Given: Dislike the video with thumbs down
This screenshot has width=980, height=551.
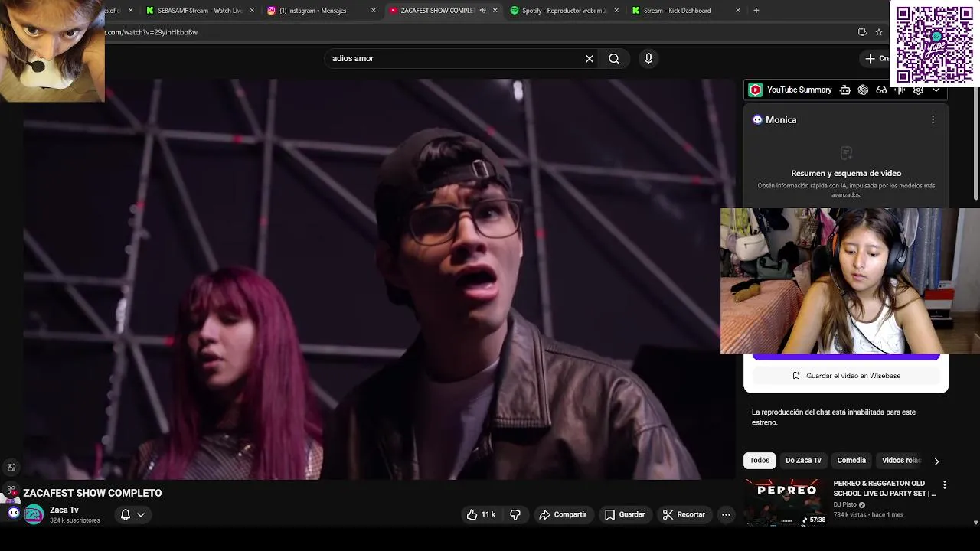Looking at the screenshot, I should (515, 514).
